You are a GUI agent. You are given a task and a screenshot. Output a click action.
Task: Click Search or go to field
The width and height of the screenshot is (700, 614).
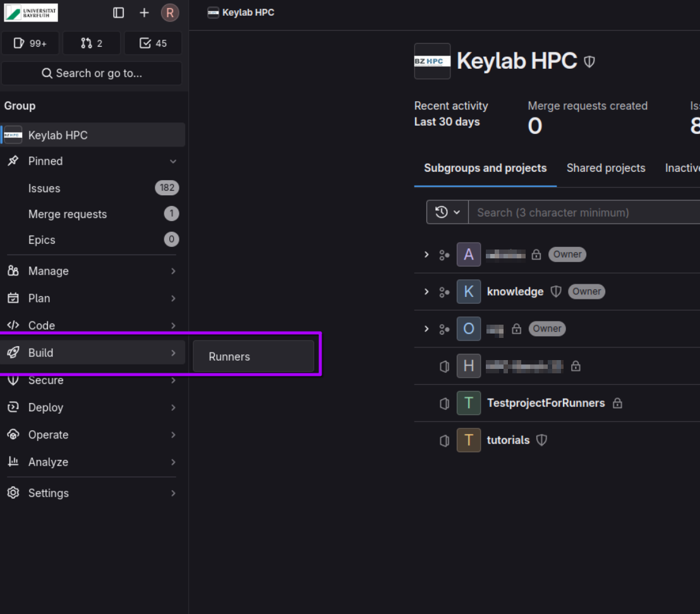[x=92, y=73]
